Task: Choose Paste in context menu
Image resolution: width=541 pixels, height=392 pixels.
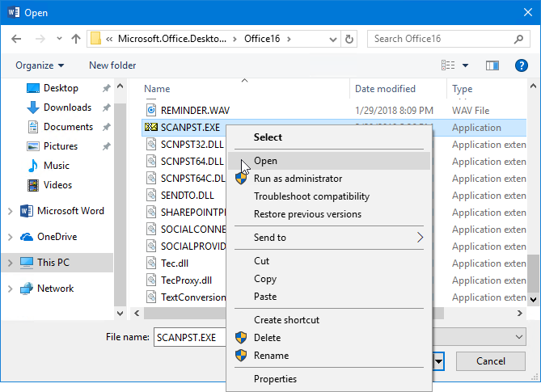Action: coord(329,297)
